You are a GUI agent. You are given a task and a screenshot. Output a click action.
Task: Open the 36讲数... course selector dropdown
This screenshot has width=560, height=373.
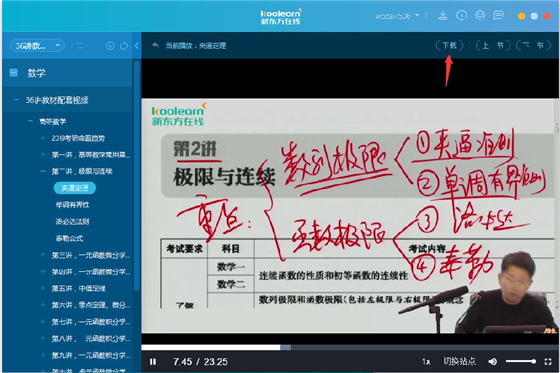point(37,46)
